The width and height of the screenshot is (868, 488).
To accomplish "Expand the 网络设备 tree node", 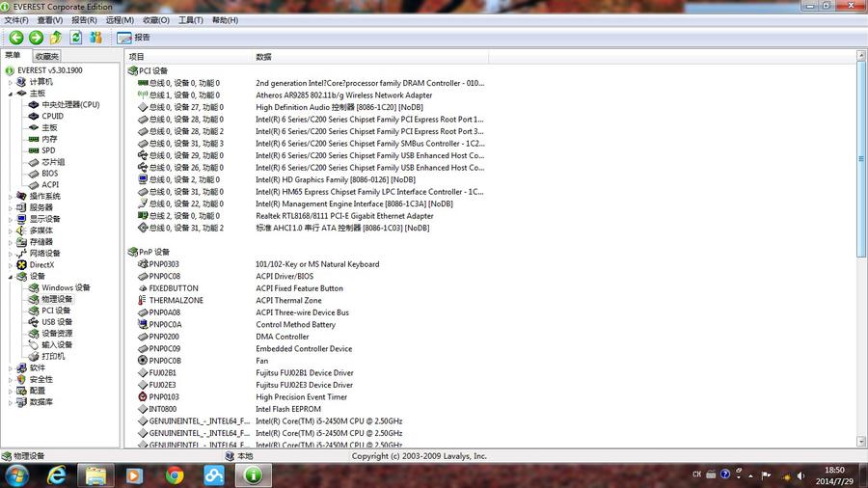I will click(10, 254).
